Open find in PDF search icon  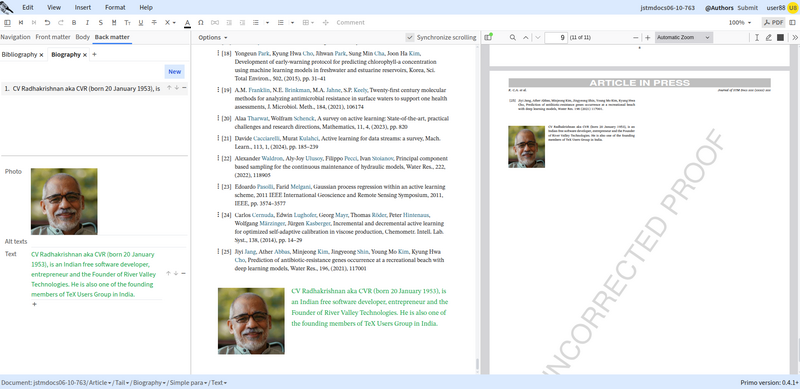click(x=513, y=37)
